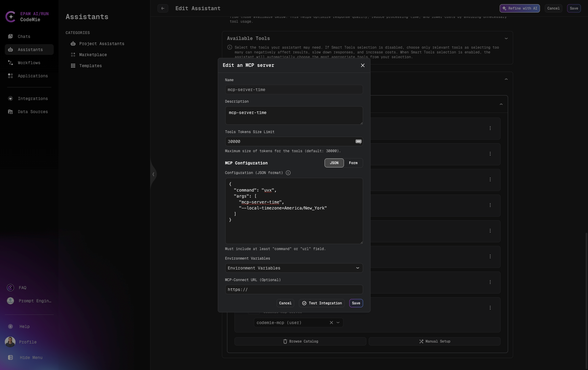
Task: Close the Edit an MCP server dialog
Action: 363,65
